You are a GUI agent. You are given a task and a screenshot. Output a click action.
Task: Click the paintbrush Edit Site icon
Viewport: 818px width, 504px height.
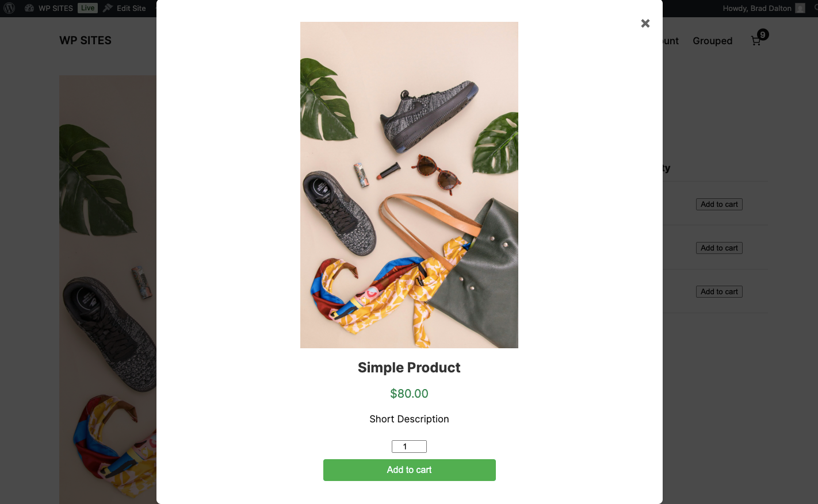coord(108,8)
